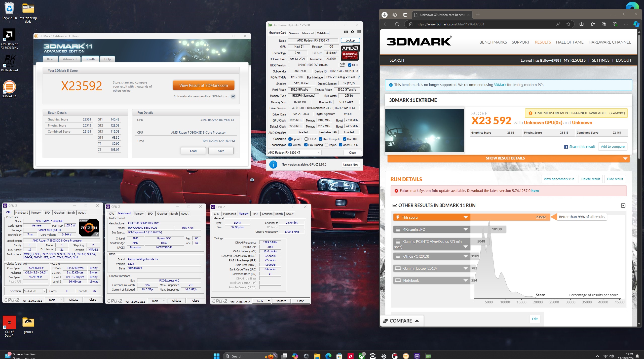Open File Explorer in taskbar
The width and height of the screenshot is (644, 359).
tap(317, 356)
